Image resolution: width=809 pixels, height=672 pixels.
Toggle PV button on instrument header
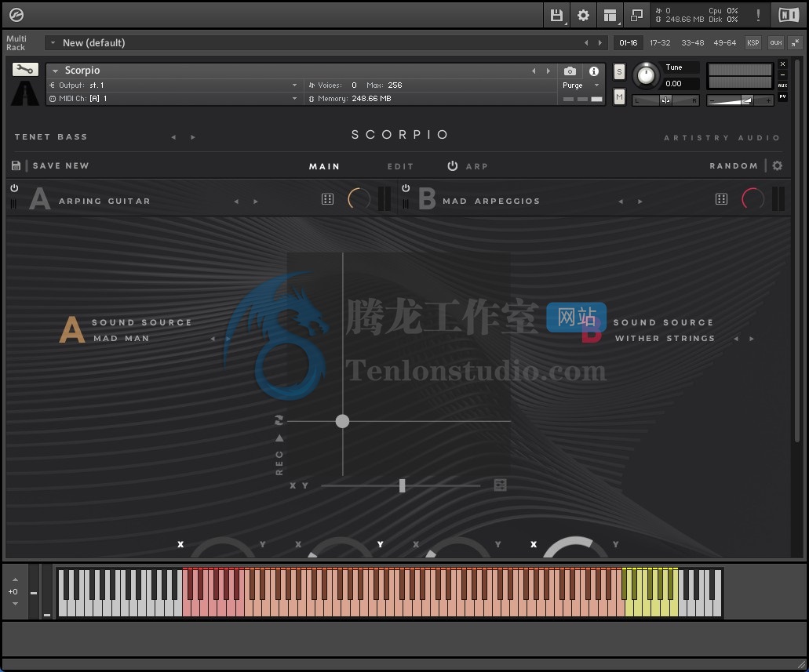[782, 96]
